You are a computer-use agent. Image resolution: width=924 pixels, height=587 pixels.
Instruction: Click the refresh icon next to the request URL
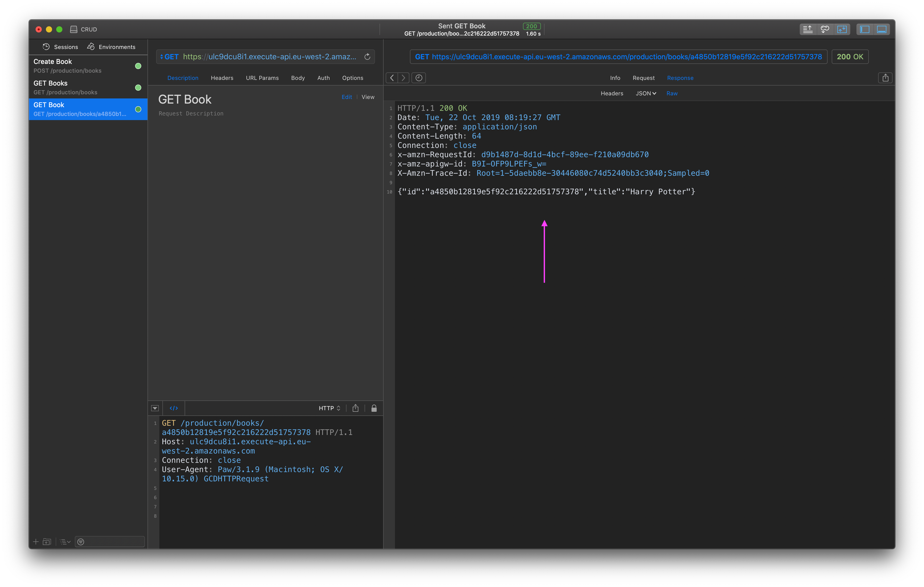point(367,56)
